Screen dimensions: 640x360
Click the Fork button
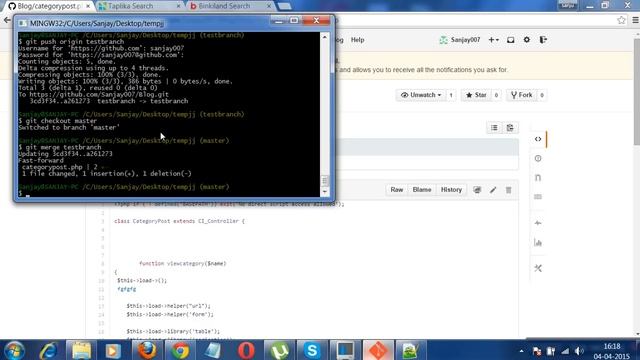click(522, 95)
